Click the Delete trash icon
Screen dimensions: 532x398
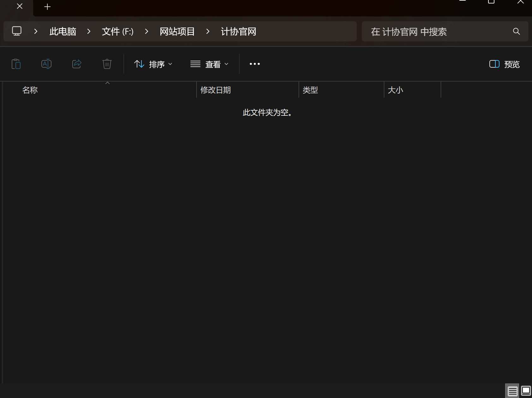tap(107, 64)
